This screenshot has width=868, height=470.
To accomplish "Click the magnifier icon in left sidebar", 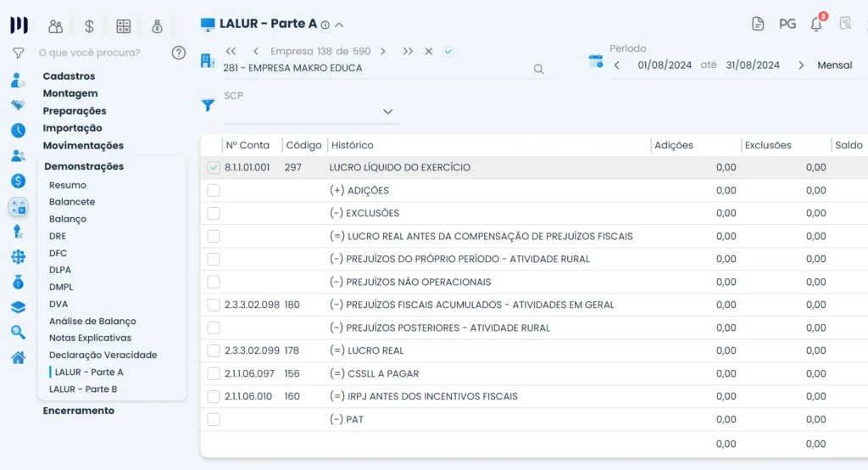I will [x=18, y=332].
